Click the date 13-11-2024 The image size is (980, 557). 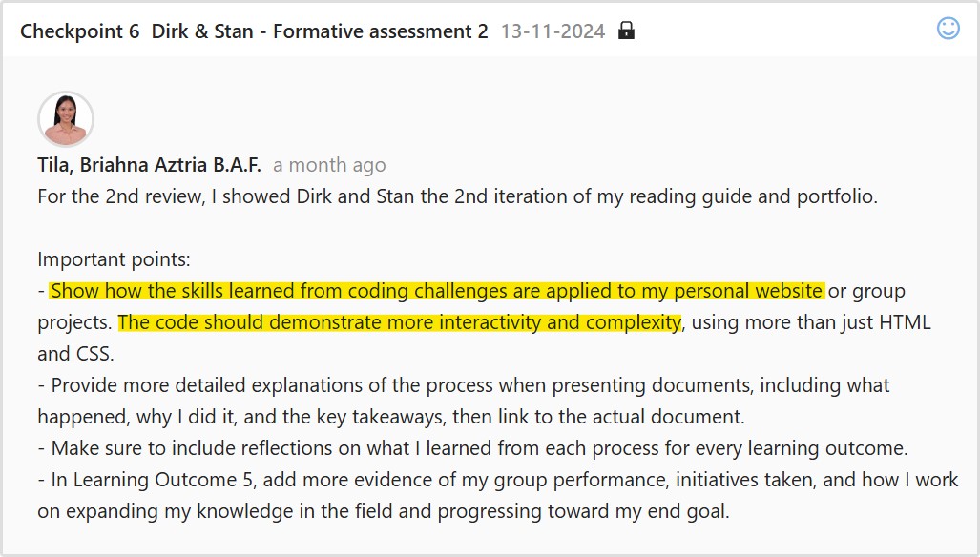(553, 31)
